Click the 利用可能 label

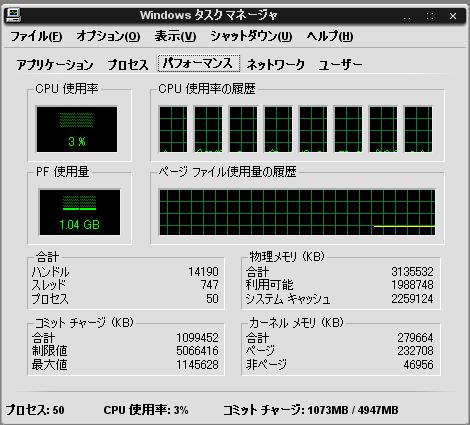pyautogui.click(x=269, y=285)
